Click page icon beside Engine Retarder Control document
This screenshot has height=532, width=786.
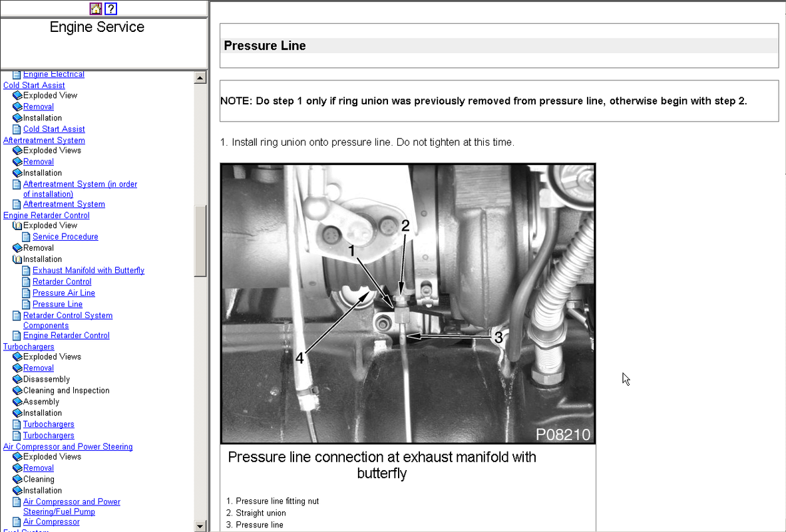(17, 336)
